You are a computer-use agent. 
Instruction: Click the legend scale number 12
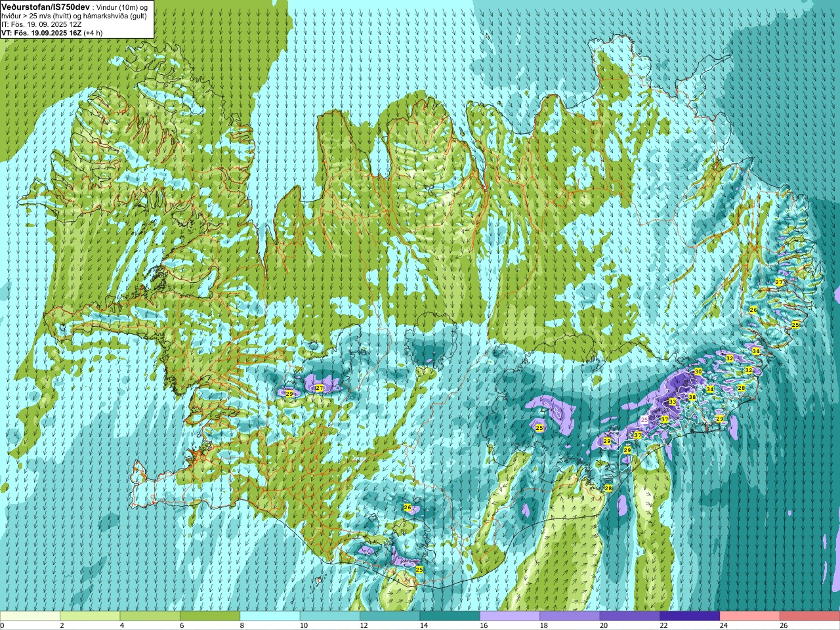coord(364,626)
